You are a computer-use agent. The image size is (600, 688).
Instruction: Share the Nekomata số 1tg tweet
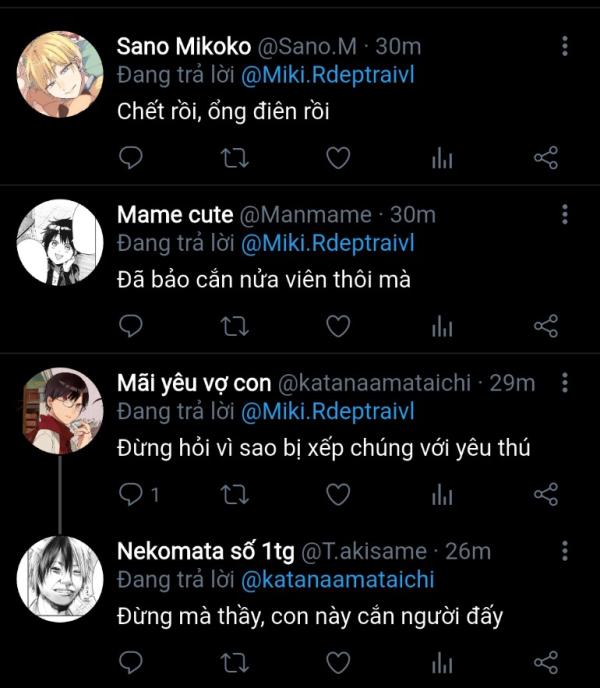click(x=546, y=662)
